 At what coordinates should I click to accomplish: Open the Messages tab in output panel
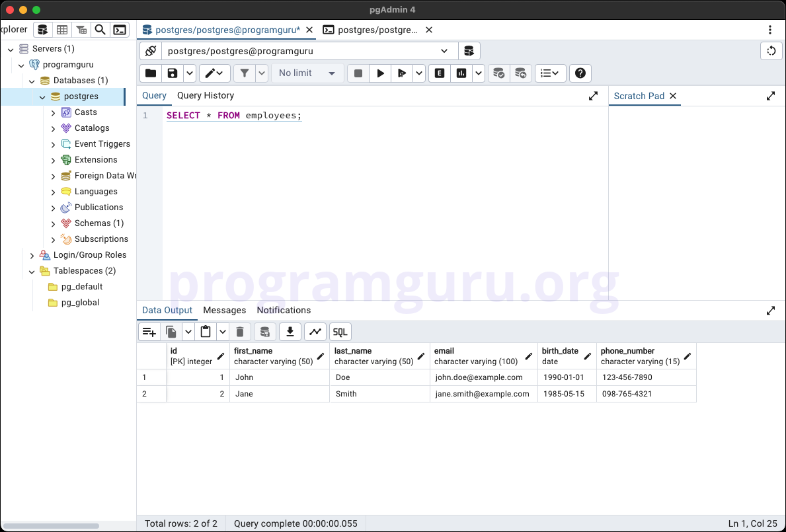225,310
